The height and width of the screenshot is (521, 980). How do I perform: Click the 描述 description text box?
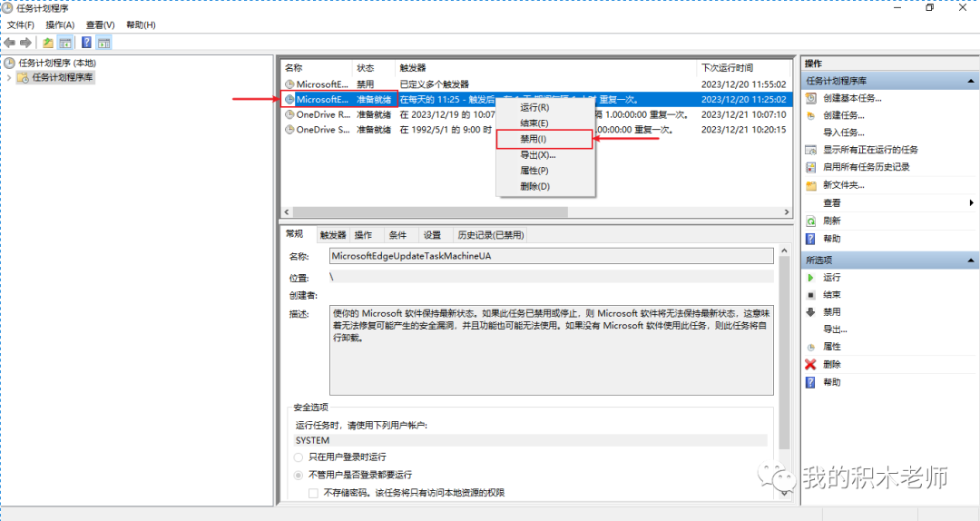coord(552,350)
